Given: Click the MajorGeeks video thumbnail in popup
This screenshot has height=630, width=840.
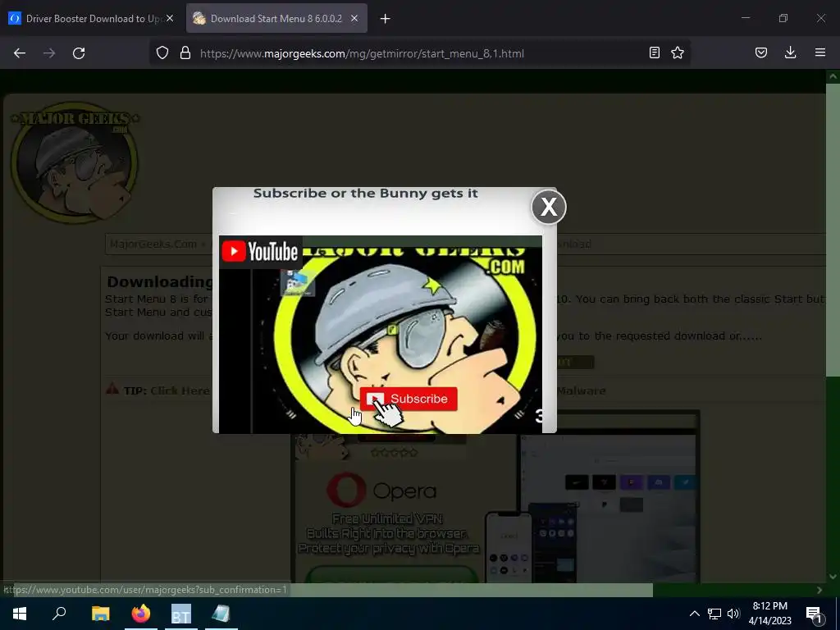Looking at the screenshot, I should pyautogui.click(x=381, y=335).
